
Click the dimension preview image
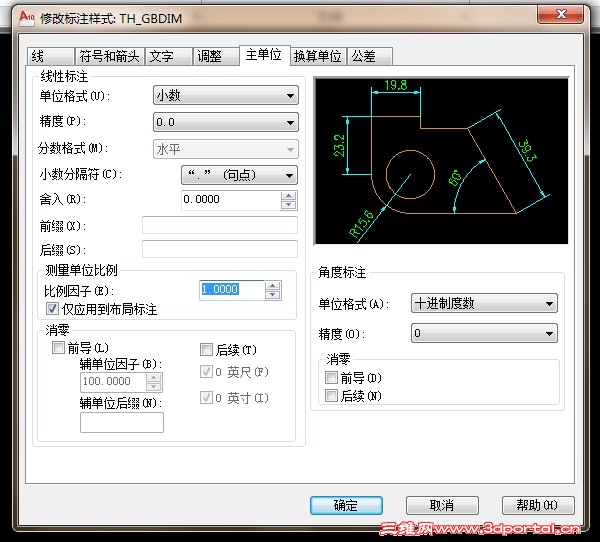pos(441,161)
